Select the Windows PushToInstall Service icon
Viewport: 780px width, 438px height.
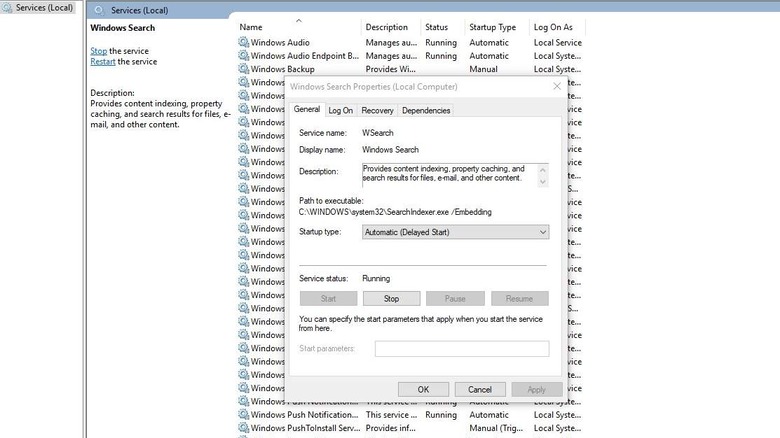[x=243, y=428]
